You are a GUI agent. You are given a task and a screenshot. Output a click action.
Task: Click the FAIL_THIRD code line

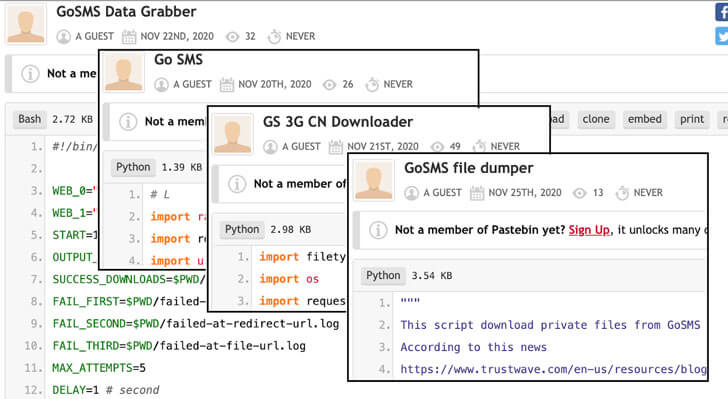coord(179,346)
